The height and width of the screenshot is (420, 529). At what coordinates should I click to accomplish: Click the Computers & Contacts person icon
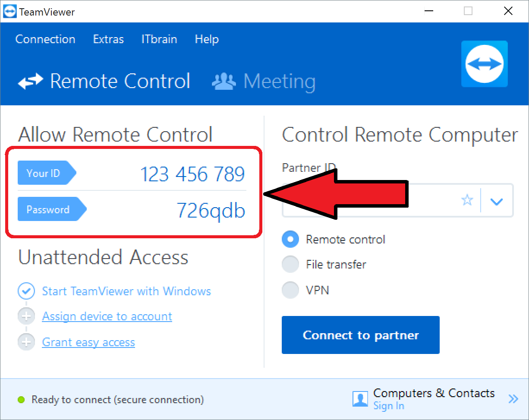point(360,399)
